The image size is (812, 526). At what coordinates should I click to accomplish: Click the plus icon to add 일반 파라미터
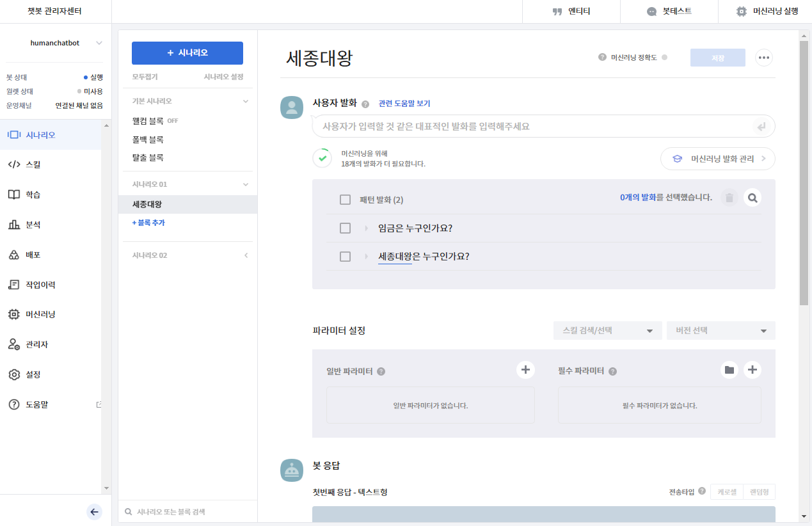pyautogui.click(x=525, y=369)
